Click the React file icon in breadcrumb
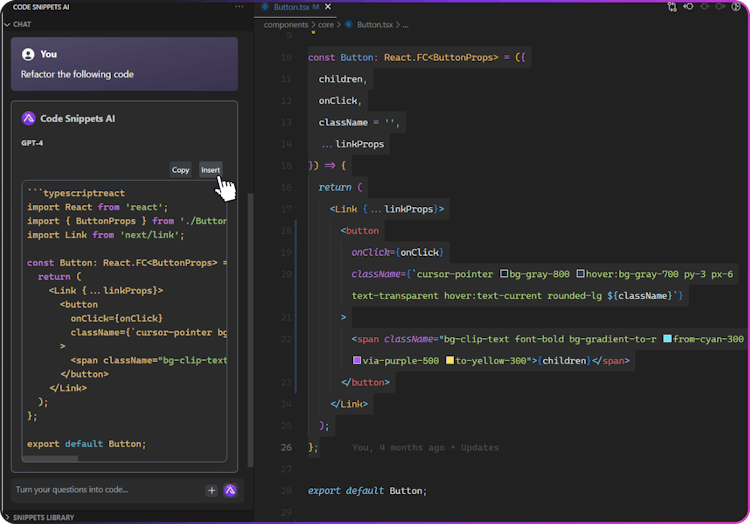Screen dimensions: 750x524 (349, 25)
